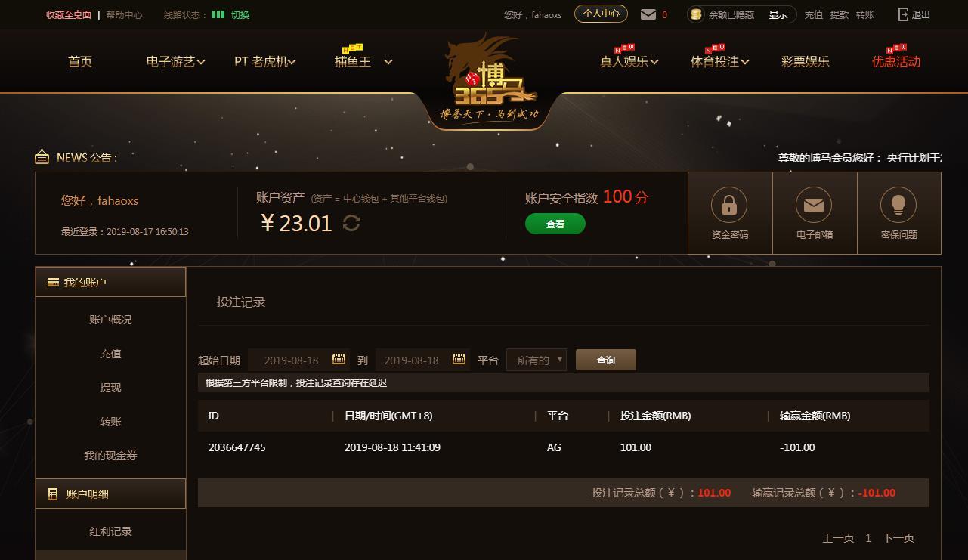Open the 密保问题 lightbulb icon
Image resolution: width=968 pixels, height=560 pixels.
point(898,205)
